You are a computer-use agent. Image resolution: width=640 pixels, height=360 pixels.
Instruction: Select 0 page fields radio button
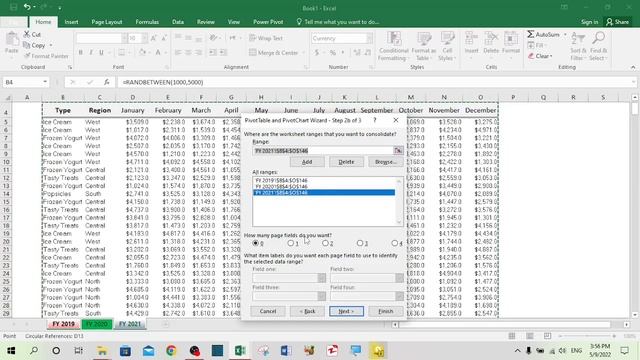pos(256,243)
